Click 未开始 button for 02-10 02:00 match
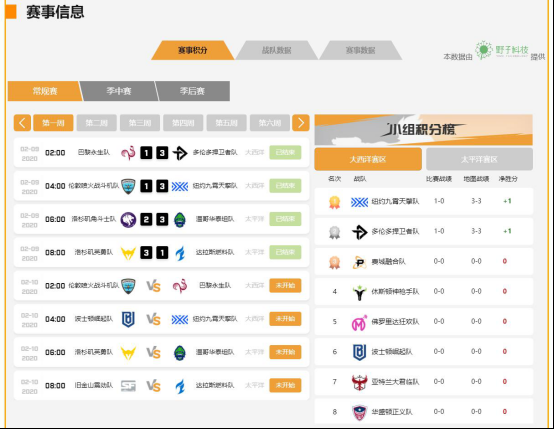The height and width of the screenshot is (429, 554). [x=285, y=285]
